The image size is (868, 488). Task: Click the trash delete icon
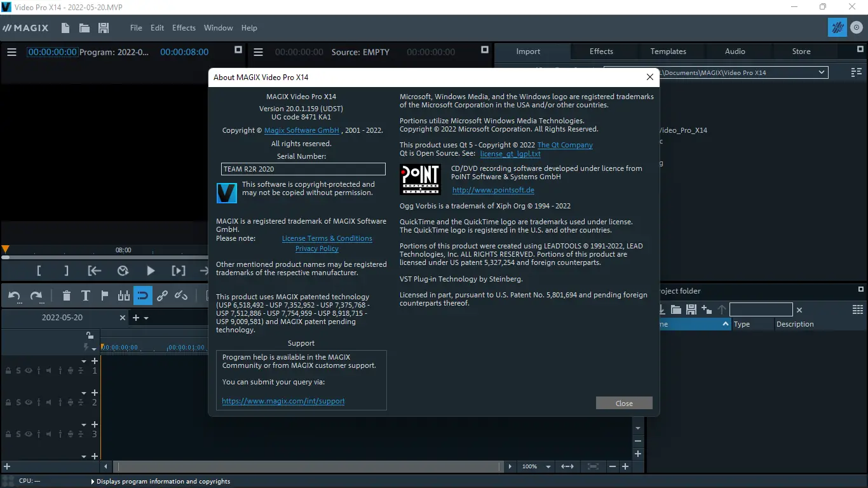click(67, 295)
